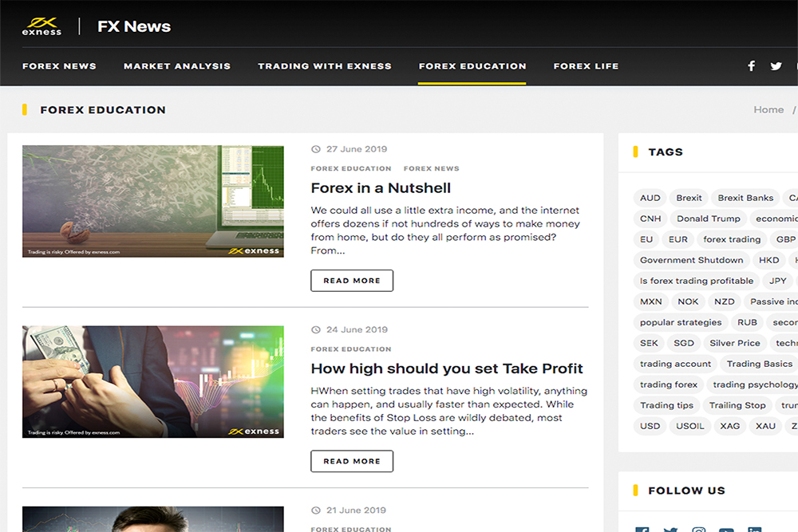Click Forex Education category on 27 June article
Image resolution: width=798 pixels, height=532 pixels.
(351, 168)
